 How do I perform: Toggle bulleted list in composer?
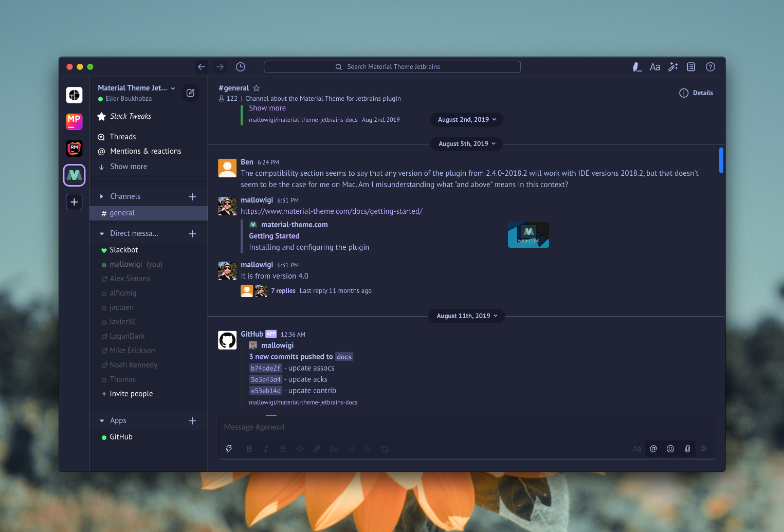pyautogui.click(x=351, y=449)
